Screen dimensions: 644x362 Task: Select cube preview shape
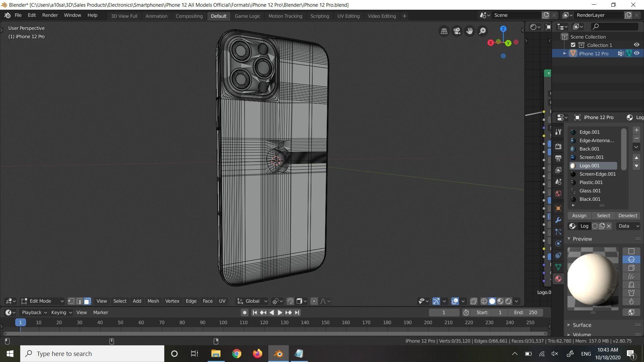(631, 268)
